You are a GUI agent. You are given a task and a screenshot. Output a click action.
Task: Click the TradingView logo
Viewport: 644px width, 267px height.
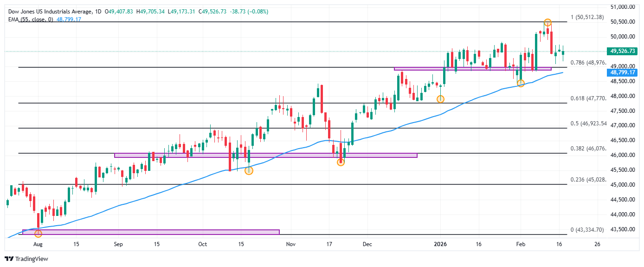(x=26, y=259)
